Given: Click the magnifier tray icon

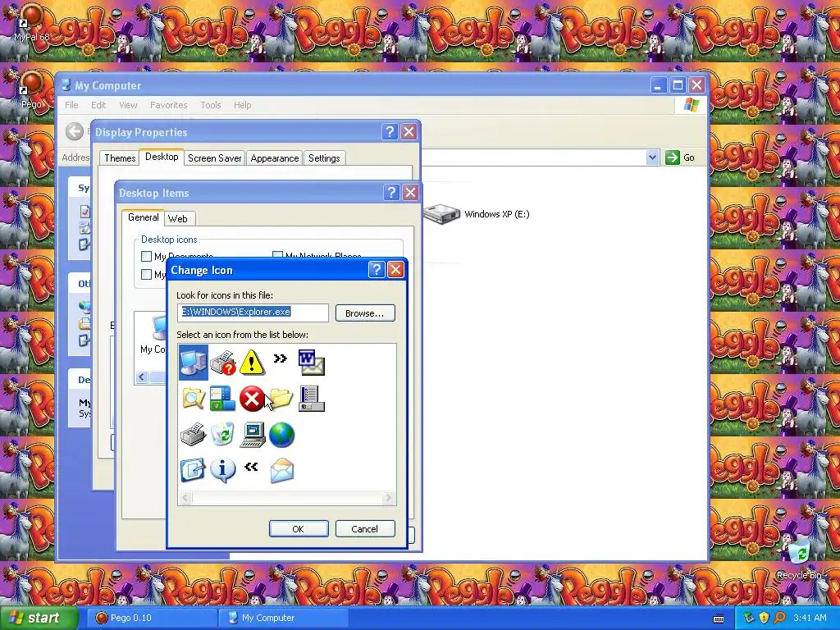Looking at the screenshot, I should [x=779, y=619].
